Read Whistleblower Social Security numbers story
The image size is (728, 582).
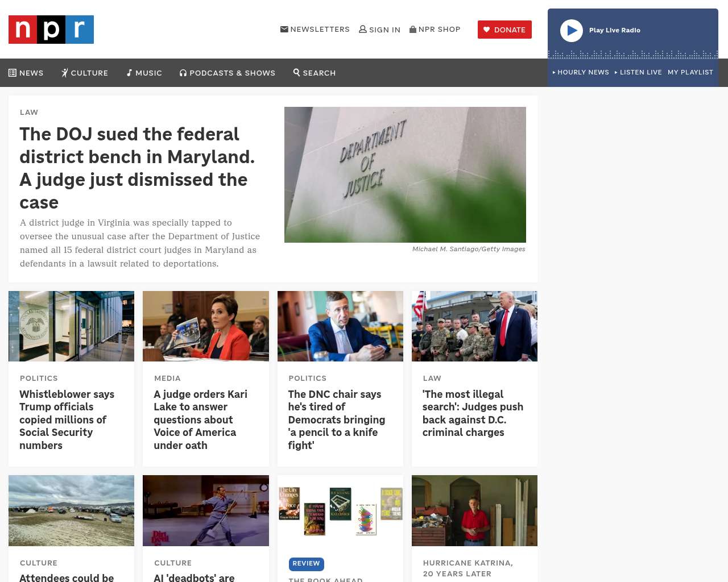[67, 419]
